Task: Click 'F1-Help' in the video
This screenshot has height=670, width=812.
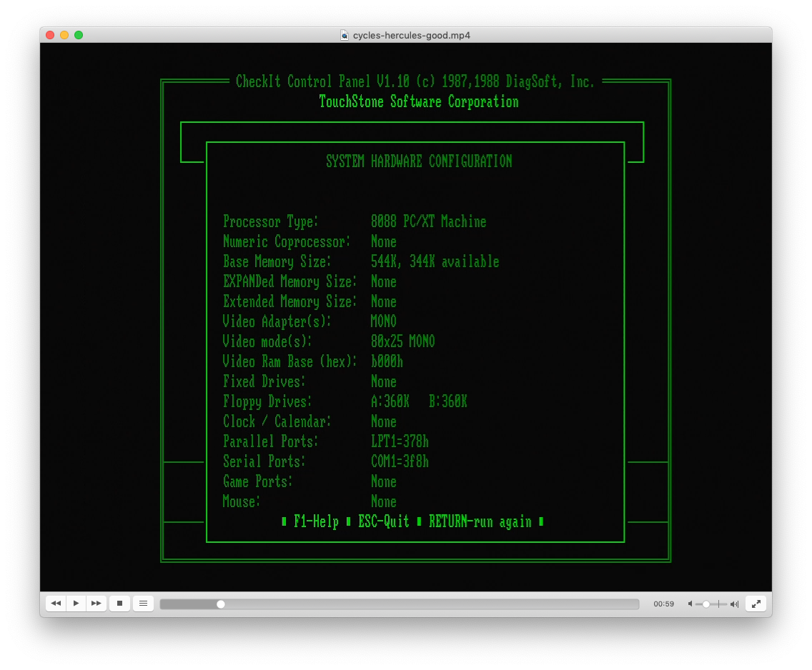Action: tap(316, 521)
